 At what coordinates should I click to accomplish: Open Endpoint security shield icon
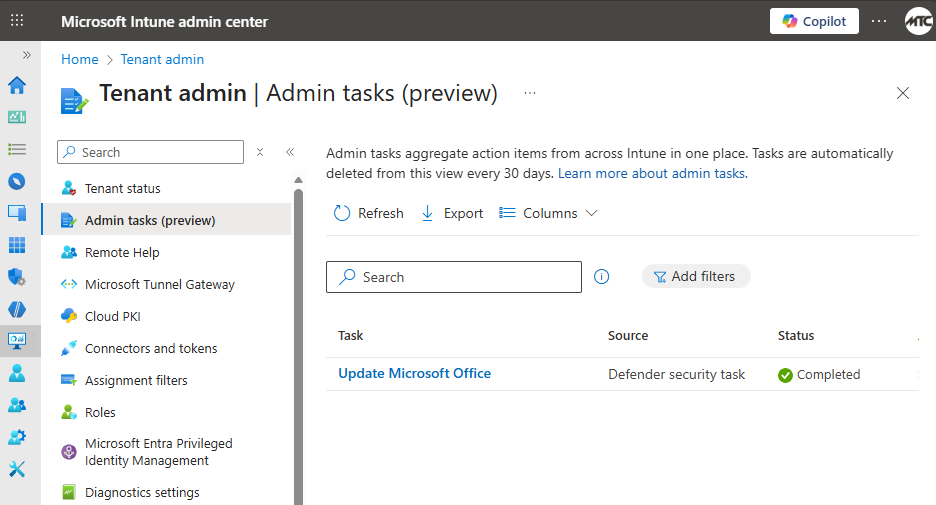pos(16,277)
